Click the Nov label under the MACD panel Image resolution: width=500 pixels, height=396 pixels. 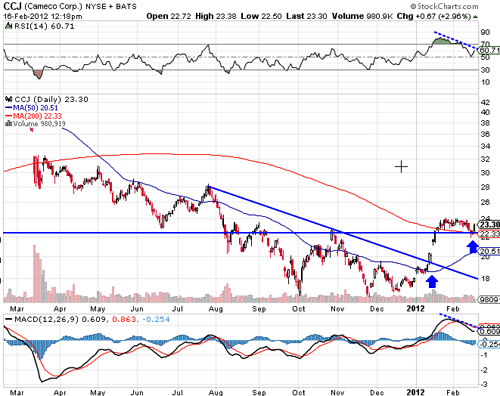[337, 392]
